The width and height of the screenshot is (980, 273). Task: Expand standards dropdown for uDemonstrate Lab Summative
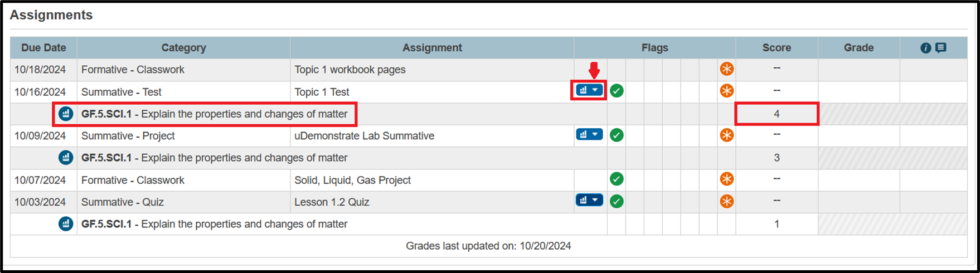pos(589,134)
